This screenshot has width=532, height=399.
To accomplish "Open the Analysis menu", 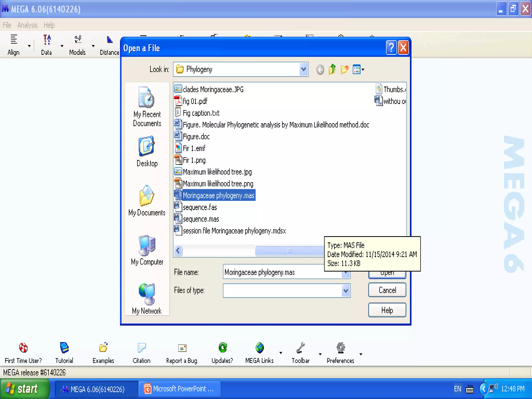I will [x=27, y=25].
